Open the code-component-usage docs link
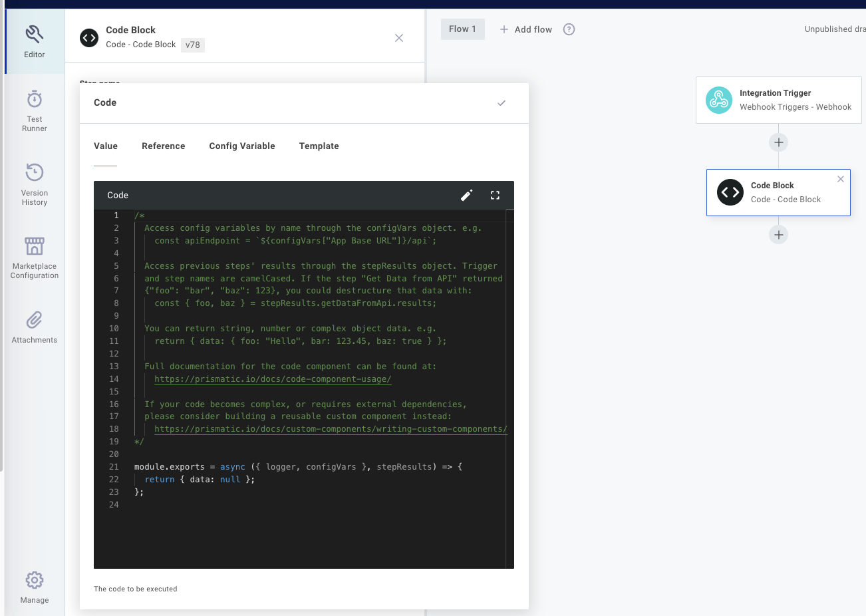This screenshot has width=866, height=616. (273, 379)
